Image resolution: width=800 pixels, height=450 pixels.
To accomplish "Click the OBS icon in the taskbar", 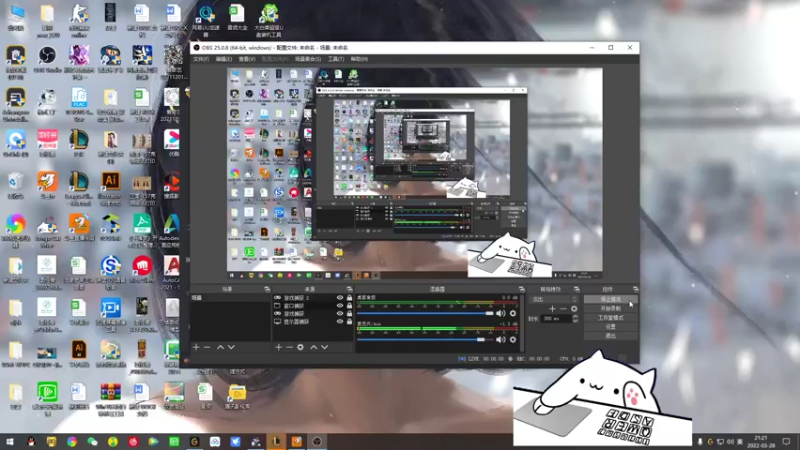I will coord(317,441).
